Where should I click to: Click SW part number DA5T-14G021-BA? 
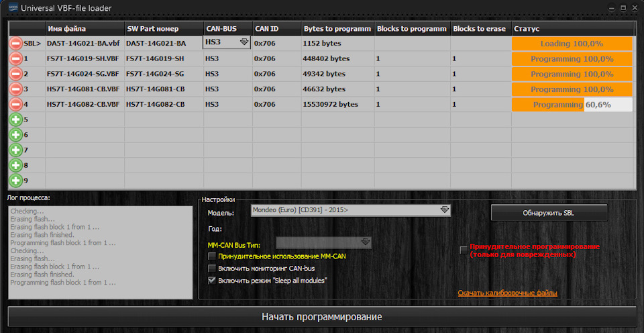(156, 43)
